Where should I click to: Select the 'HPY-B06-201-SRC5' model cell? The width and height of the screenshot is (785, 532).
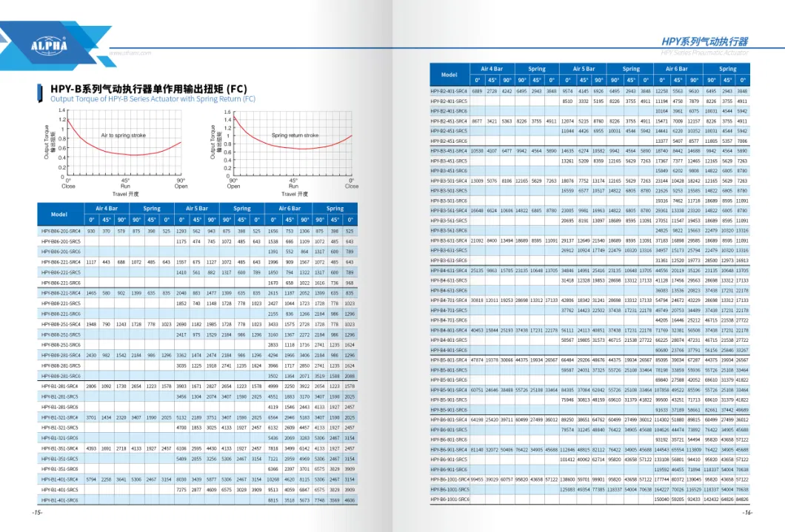click(x=61, y=241)
